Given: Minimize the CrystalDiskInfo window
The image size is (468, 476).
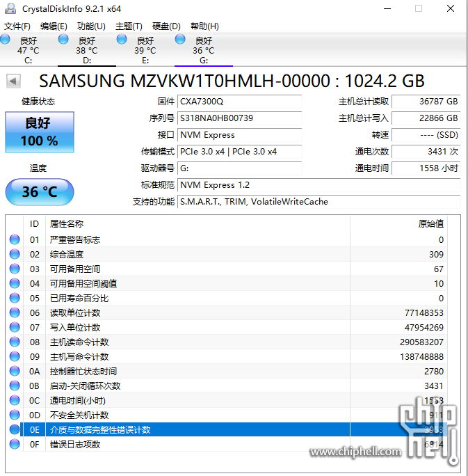Looking at the screenshot, I should [x=387, y=8].
